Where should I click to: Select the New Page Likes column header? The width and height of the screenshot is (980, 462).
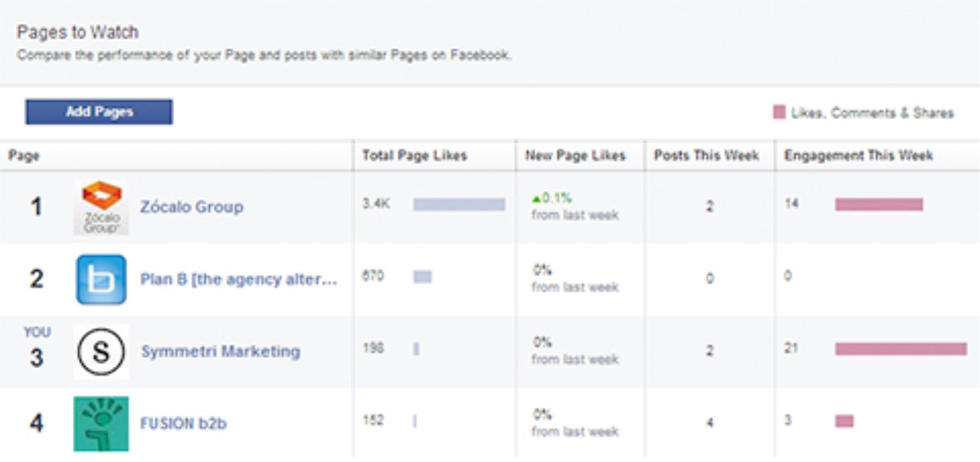coord(575,156)
